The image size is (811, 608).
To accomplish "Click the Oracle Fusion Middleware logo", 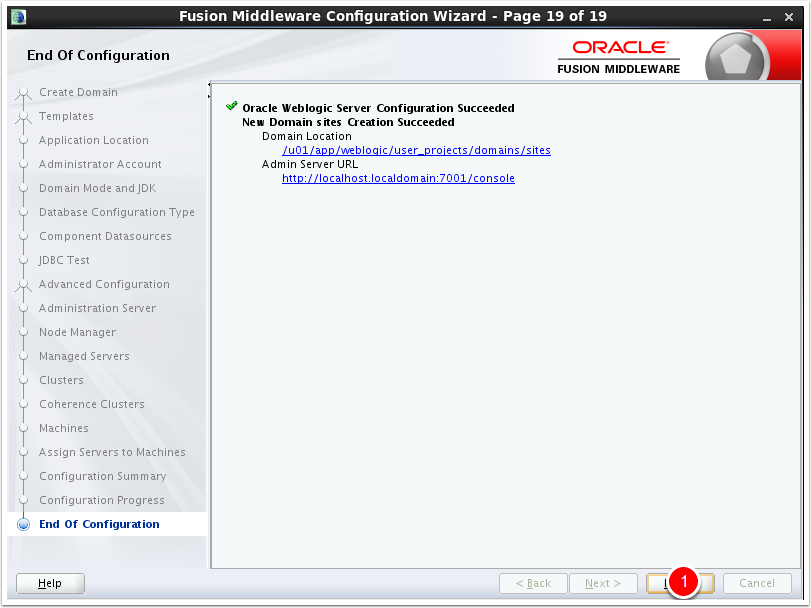I will [619, 56].
